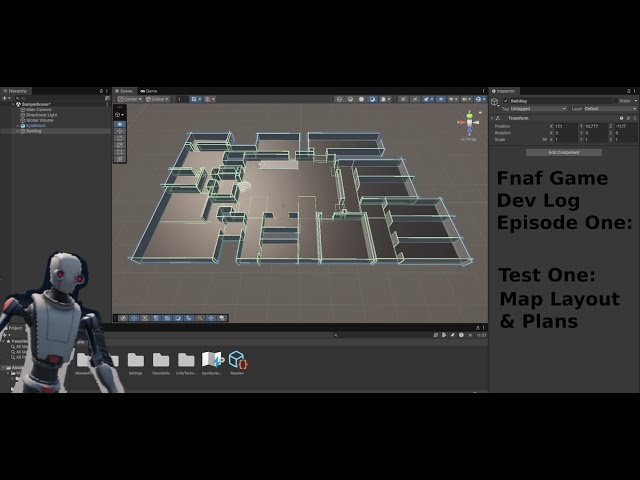Click the Add Component button

564,152
